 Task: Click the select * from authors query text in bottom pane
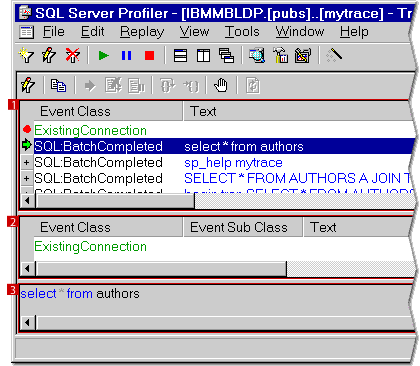(x=80, y=294)
